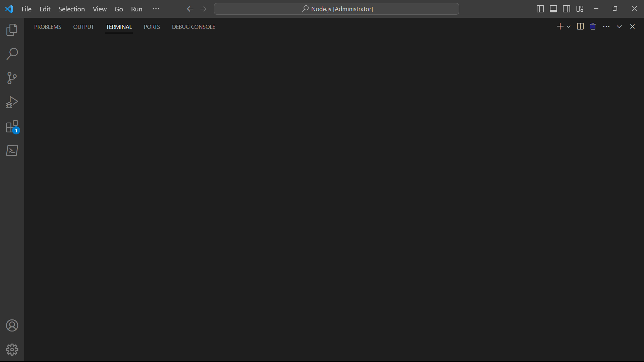
Task: Open Source Control view icon
Action: click(x=12, y=78)
